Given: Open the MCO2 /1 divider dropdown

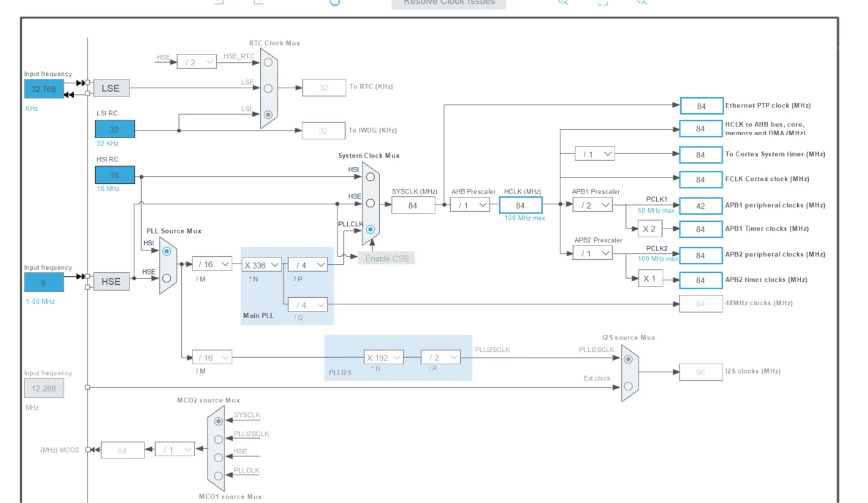Looking at the screenshot, I should 175,449.
